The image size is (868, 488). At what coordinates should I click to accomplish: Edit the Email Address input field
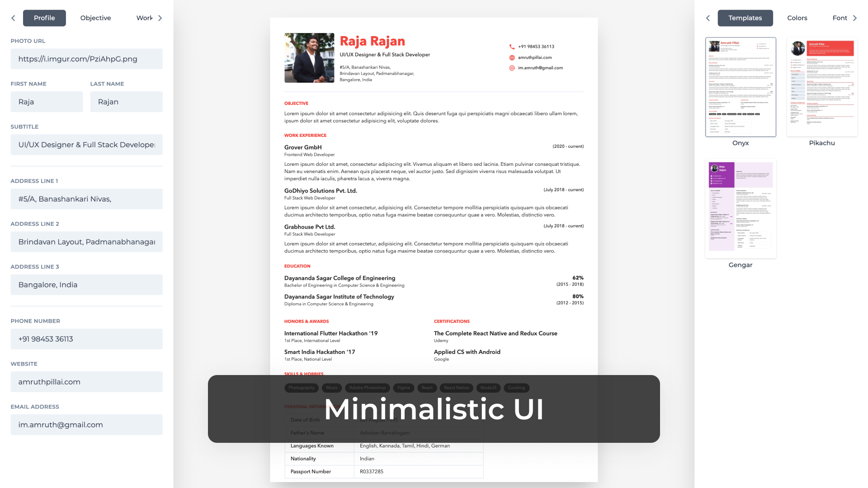point(86,424)
